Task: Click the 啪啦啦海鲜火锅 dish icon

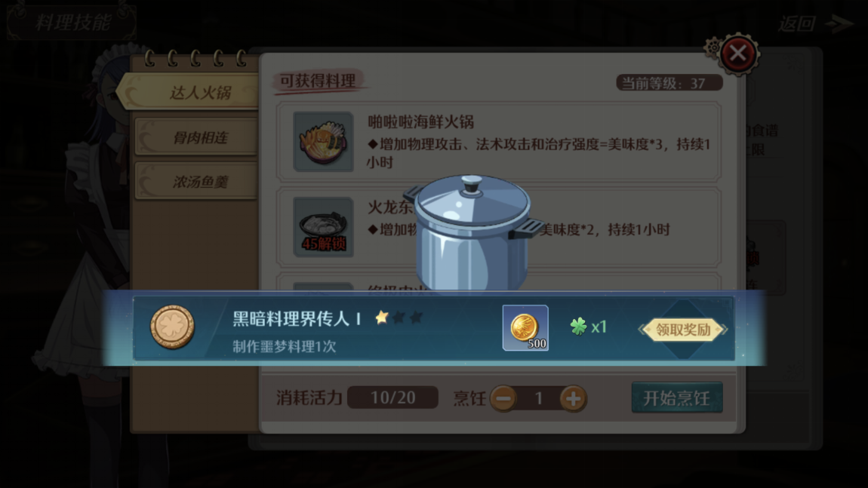Action: coord(323,141)
